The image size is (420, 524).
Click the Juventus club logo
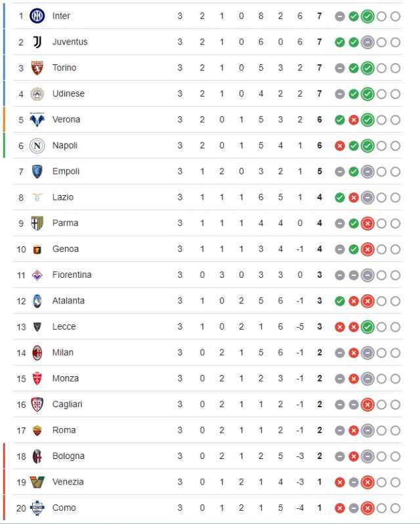[x=37, y=42]
